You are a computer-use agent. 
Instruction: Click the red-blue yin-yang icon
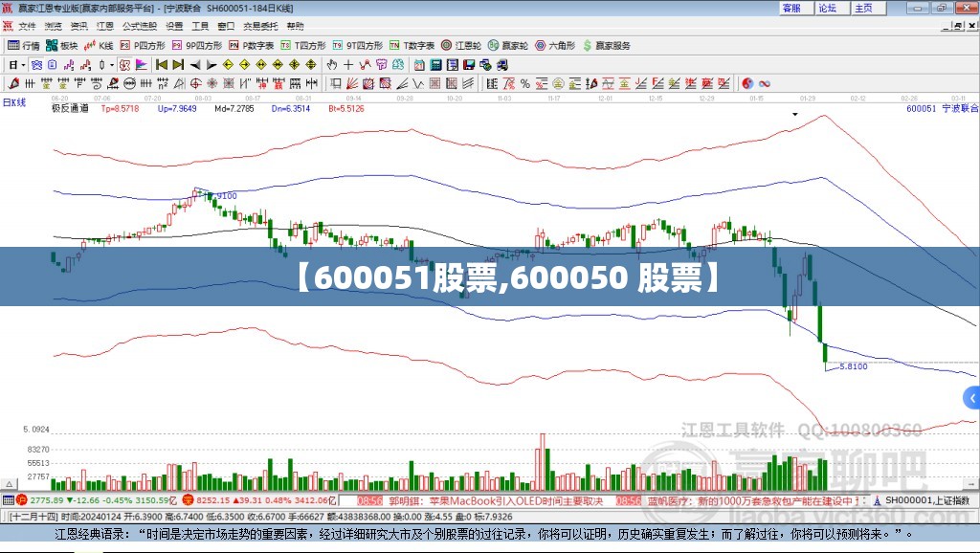click(747, 83)
